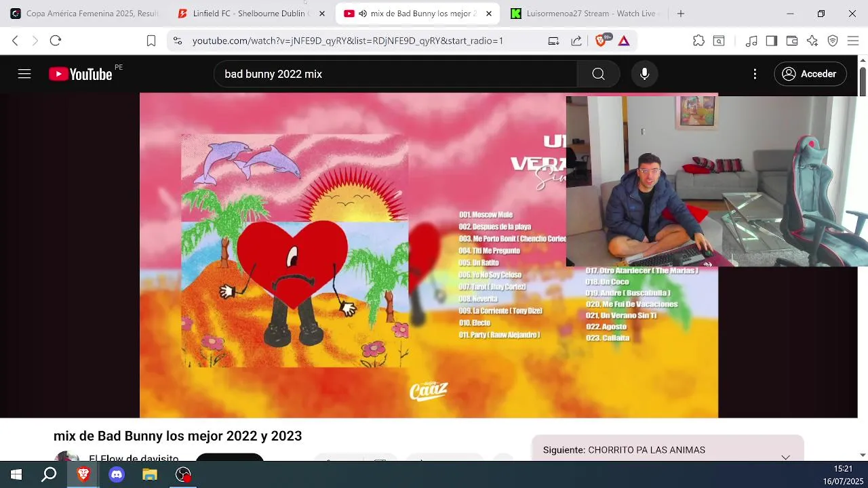
Task: Click the video title 'mix de Bad Bunny los mejor 2022 y 2023'
Action: point(178,436)
